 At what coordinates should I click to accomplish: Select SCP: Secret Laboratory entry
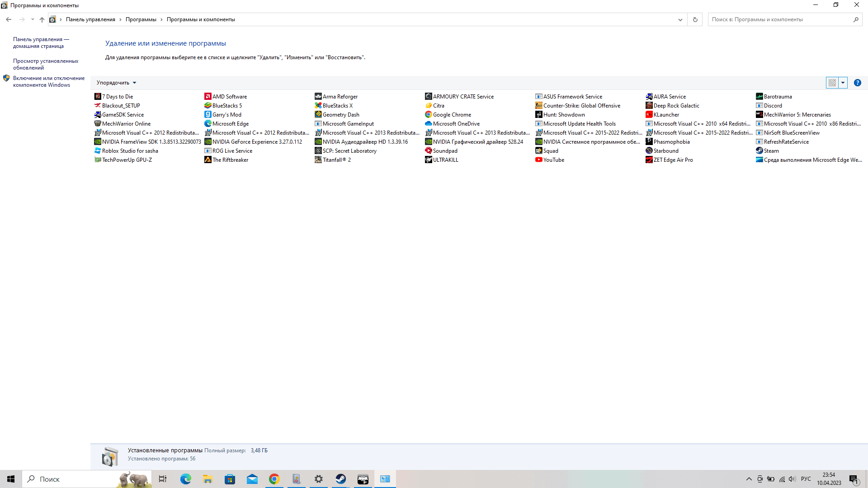click(x=346, y=150)
